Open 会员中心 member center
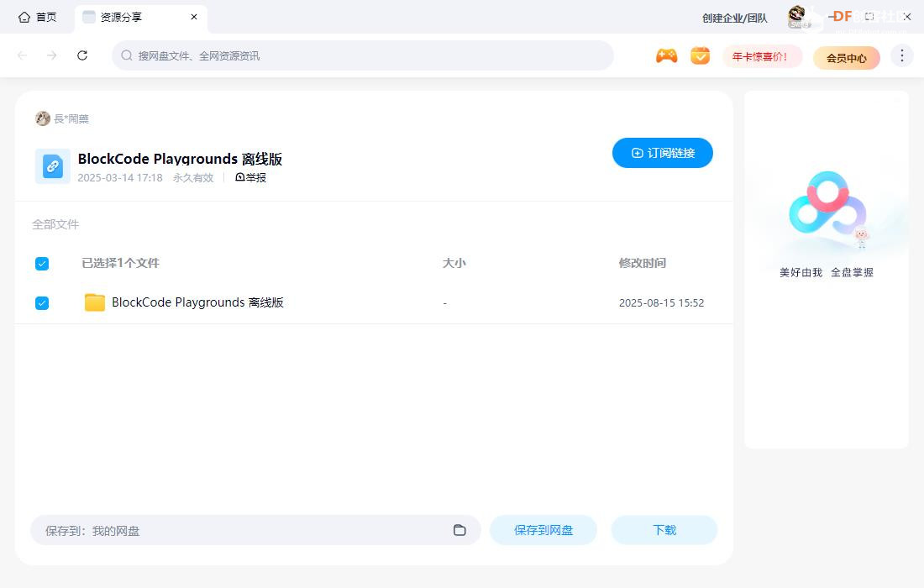The height and width of the screenshot is (588, 924). pyautogui.click(x=846, y=58)
